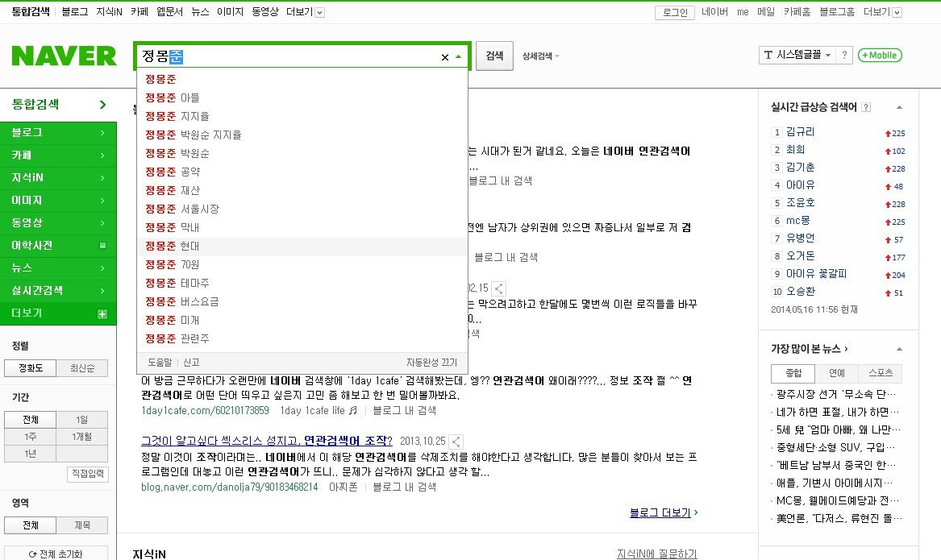This screenshot has height=560, width=941.
Task: Open the 지식iN sidebar menu
Action: 58,178
